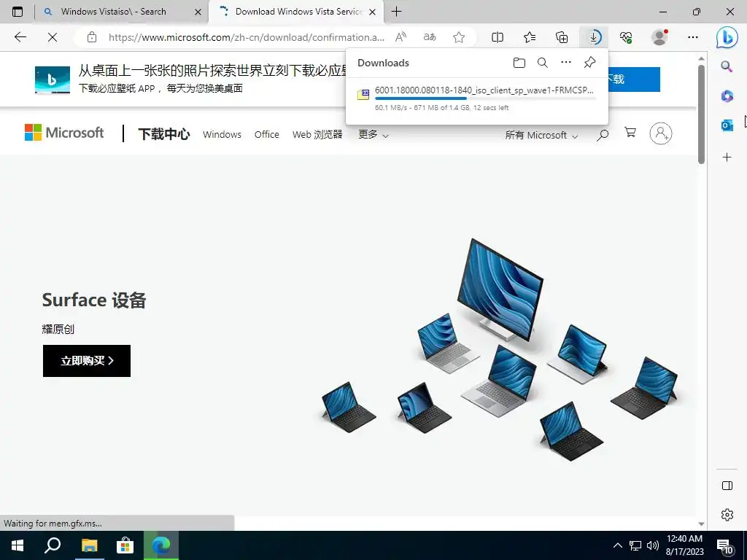
Task: Open more download options
Action: [x=566, y=63]
